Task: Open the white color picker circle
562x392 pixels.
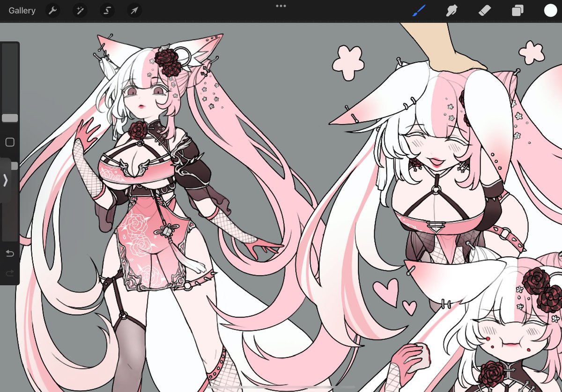Action: tap(550, 10)
